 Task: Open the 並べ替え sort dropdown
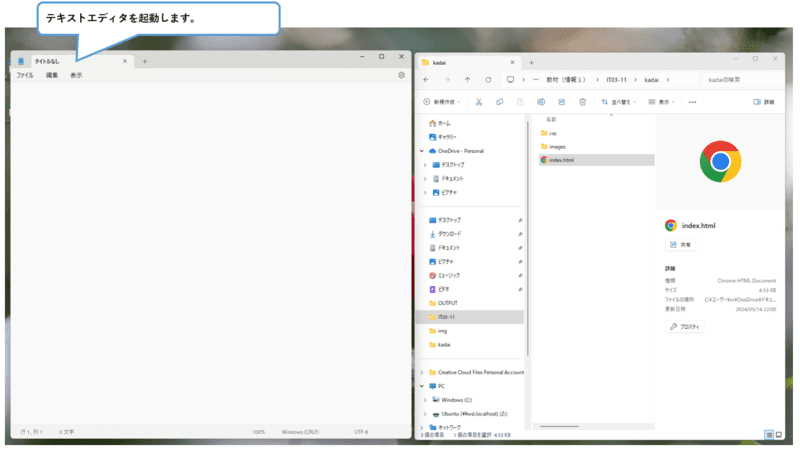coord(618,102)
